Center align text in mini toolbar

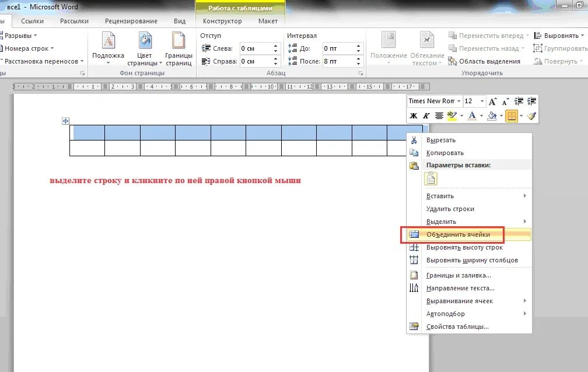point(439,115)
